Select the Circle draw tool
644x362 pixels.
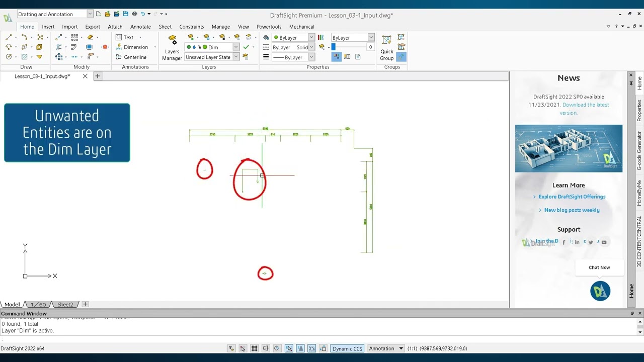click(9, 57)
